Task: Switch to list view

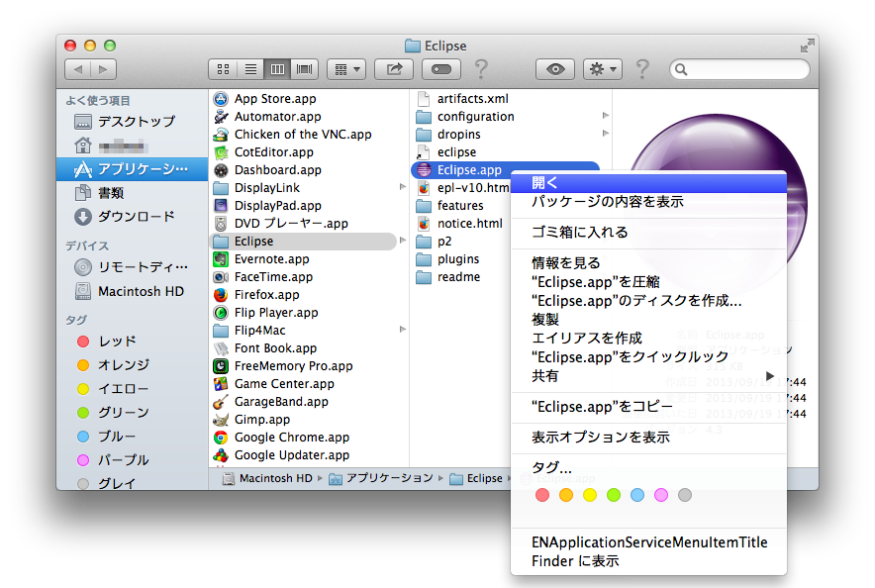Action: point(250,69)
